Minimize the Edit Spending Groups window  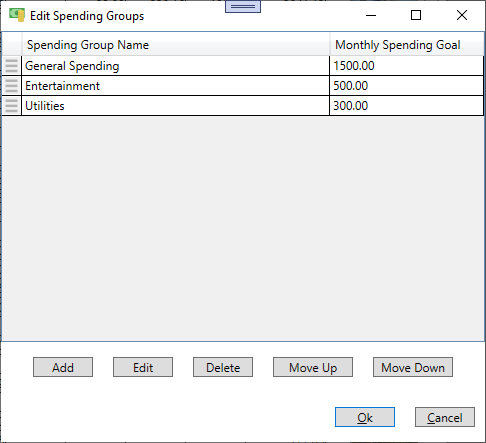coord(371,15)
